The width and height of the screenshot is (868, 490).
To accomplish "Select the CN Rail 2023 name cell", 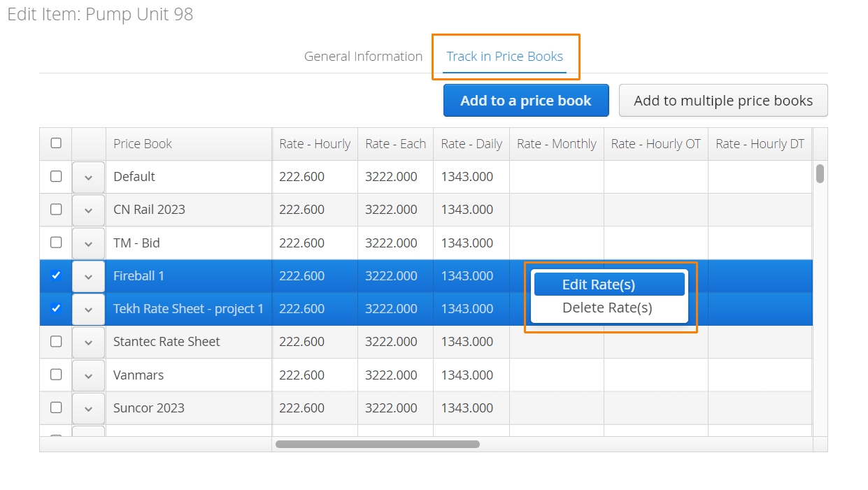I will coord(189,210).
